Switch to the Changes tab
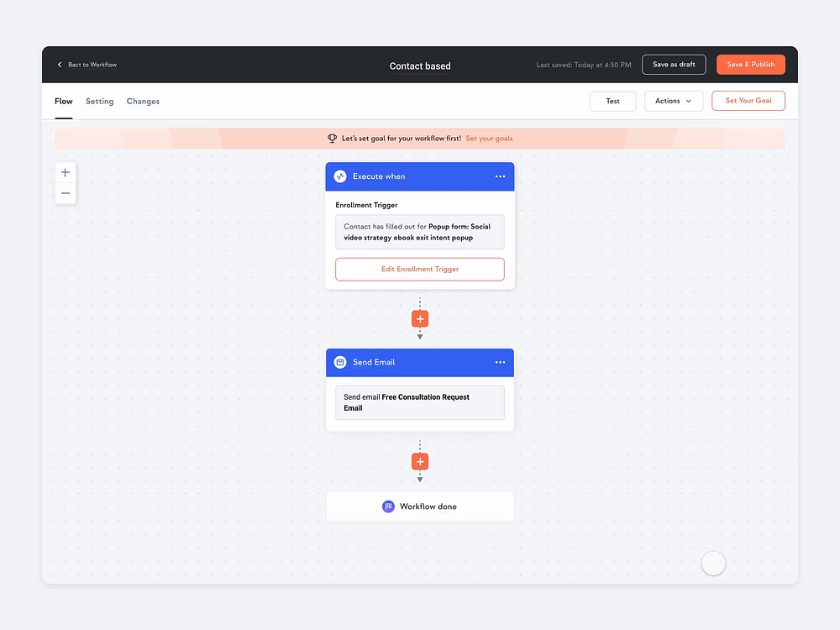 [143, 101]
